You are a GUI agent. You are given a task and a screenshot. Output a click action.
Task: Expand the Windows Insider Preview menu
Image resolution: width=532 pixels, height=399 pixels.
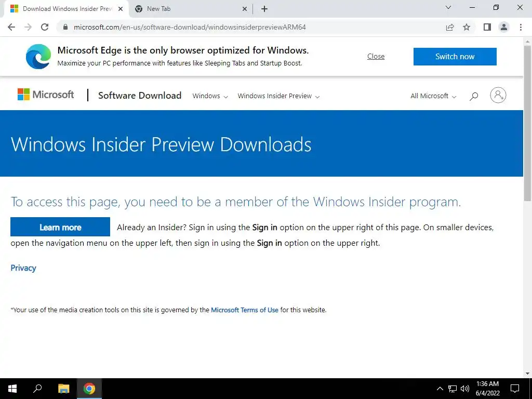[278, 96]
